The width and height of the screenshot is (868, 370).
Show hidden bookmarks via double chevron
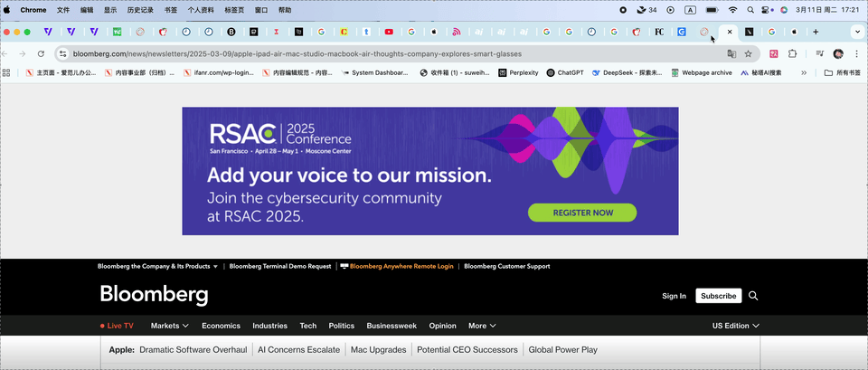(x=803, y=72)
